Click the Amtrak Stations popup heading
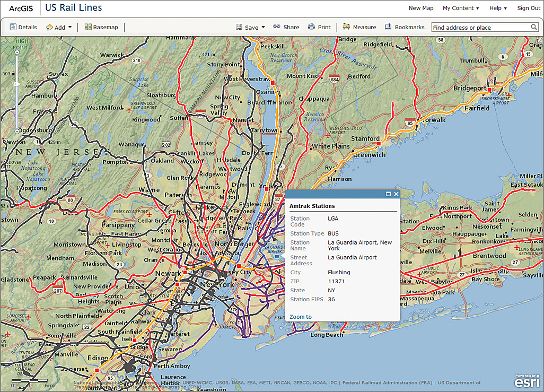 312,206
